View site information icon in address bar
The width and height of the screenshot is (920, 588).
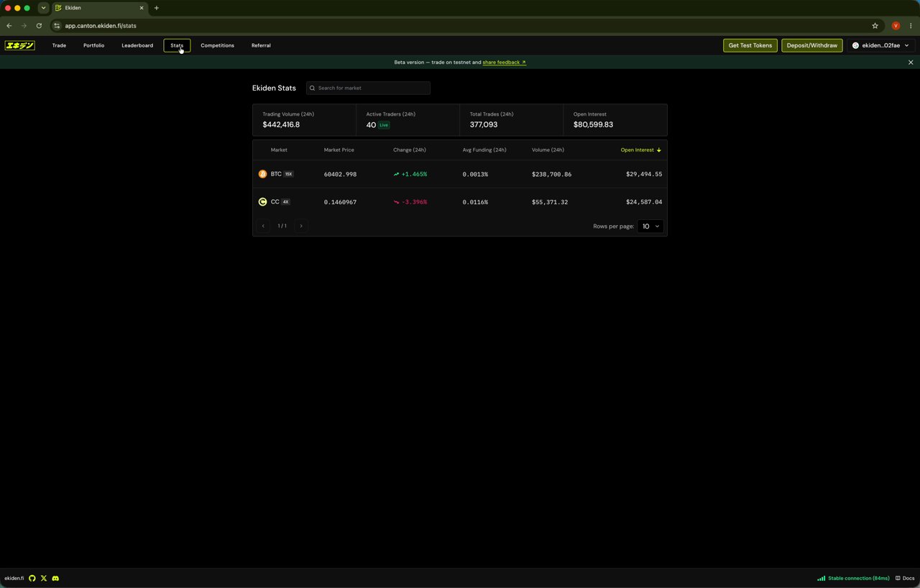57,26
